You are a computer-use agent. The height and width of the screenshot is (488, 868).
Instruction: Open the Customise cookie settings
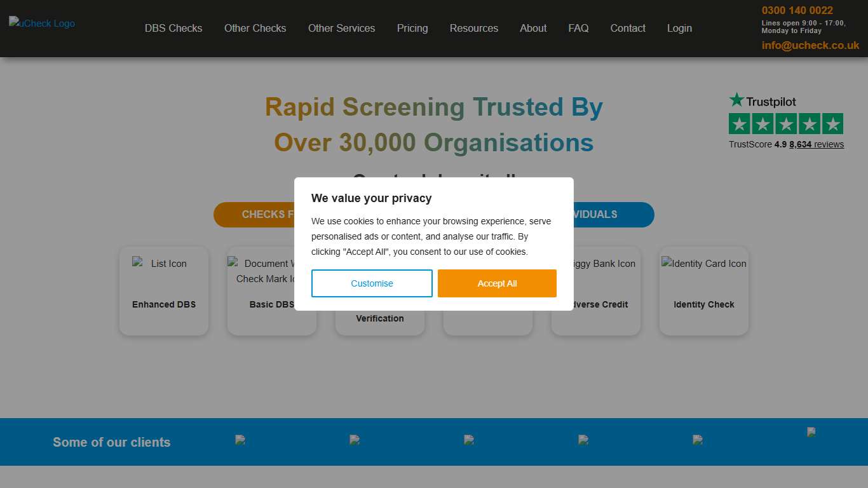coord(372,283)
